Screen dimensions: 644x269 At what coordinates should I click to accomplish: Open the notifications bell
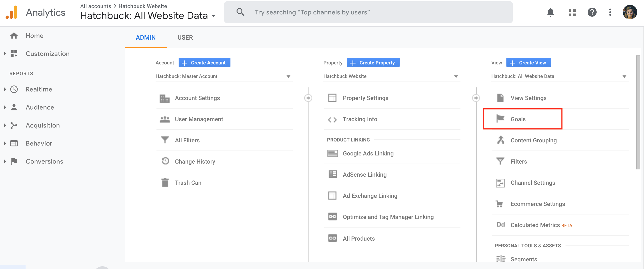[x=550, y=12]
